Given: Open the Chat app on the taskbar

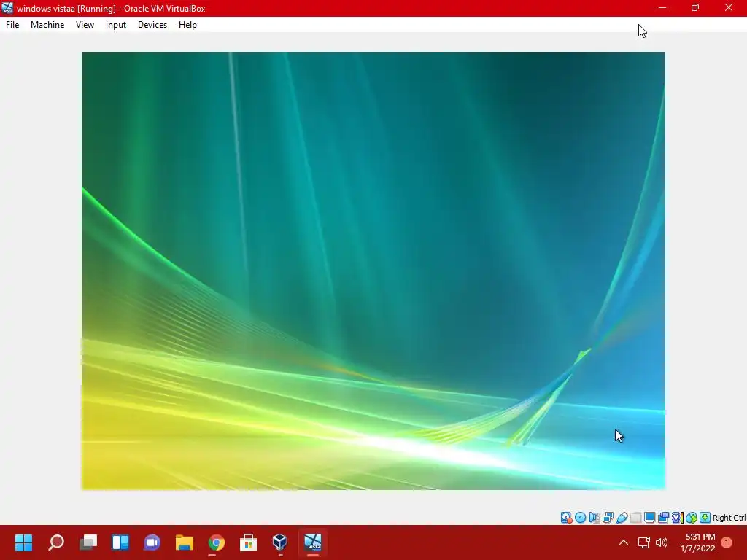Looking at the screenshot, I should pyautogui.click(x=152, y=542).
